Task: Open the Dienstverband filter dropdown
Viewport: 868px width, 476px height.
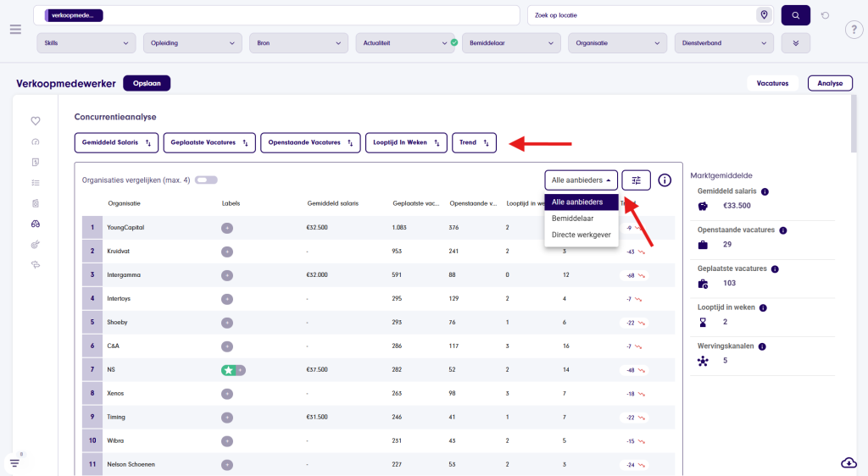Action: (x=724, y=43)
